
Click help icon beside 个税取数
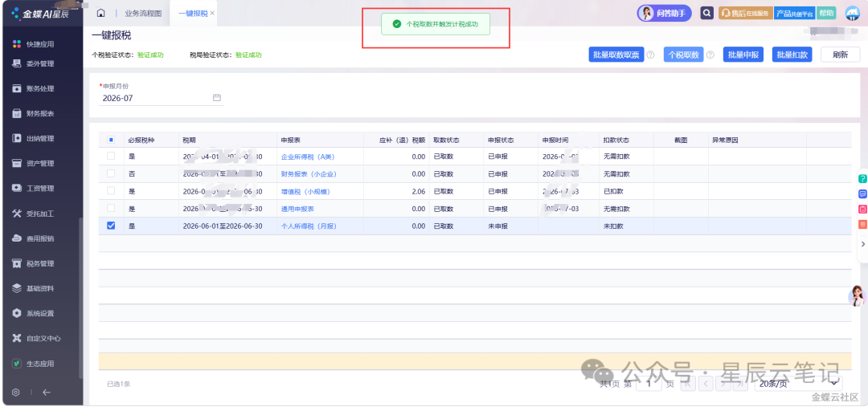(x=710, y=55)
